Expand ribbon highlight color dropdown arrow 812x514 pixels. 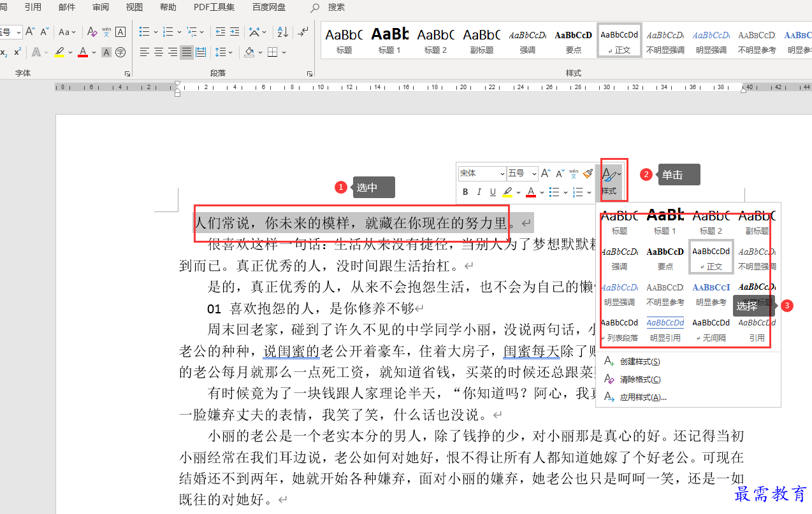[70, 52]
